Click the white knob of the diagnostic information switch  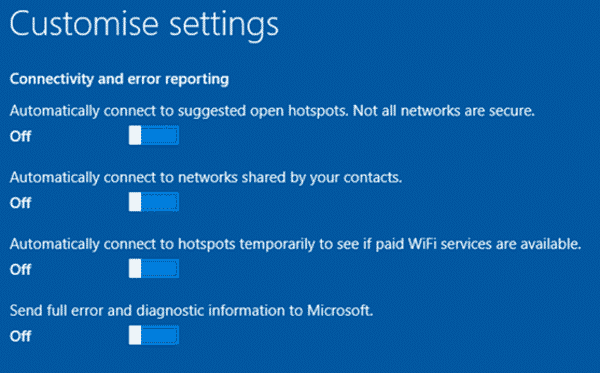point(135,335)
